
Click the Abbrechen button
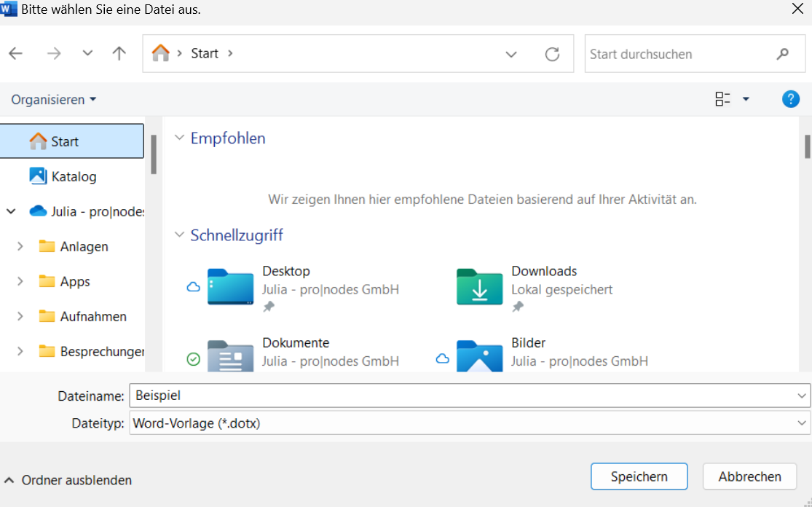[x=749, y=476]
